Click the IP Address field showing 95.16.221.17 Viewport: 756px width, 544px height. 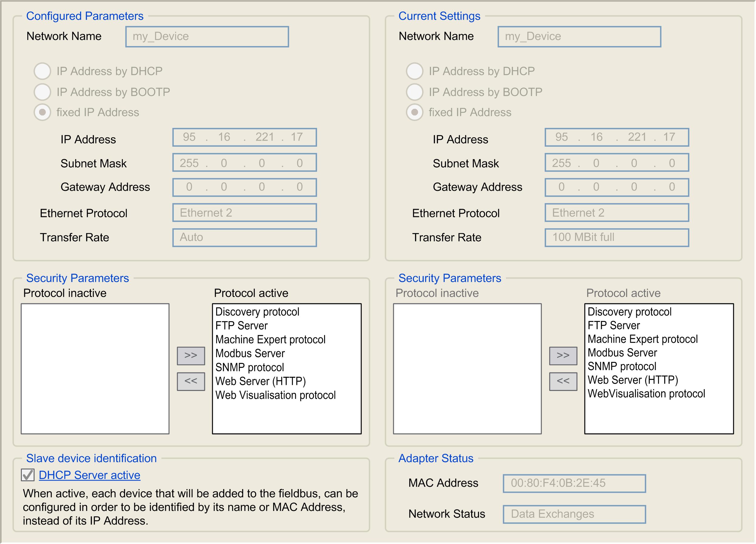(244, 137)
